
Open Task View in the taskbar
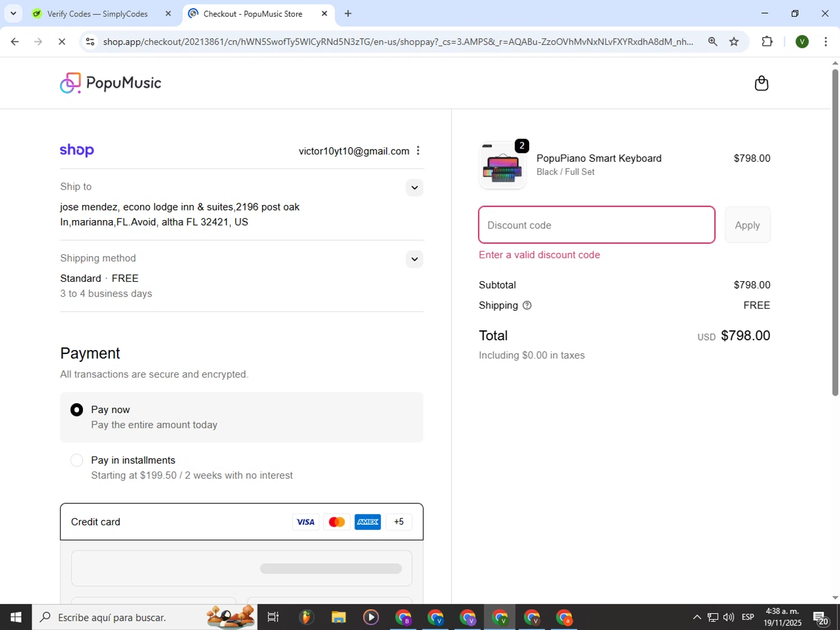(x=273, y=617)
